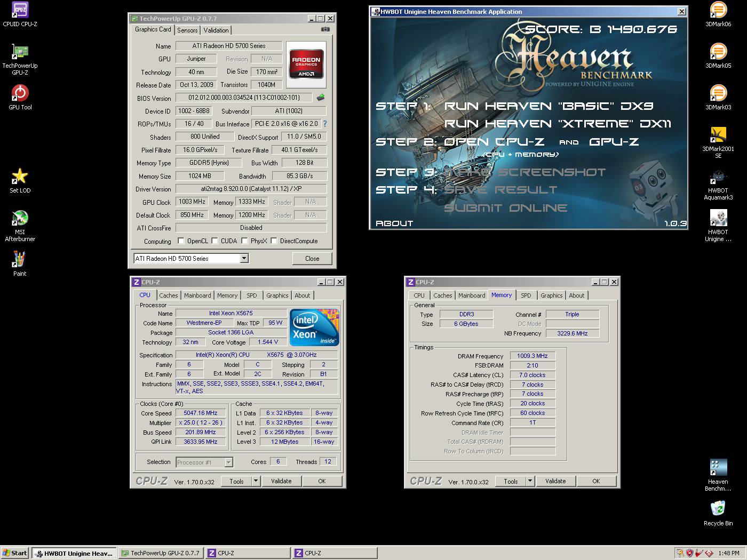Open the Graphics tab in right CPU-Z window
The height and width of the screenshot is (560, 747).
tap(552, 295)
